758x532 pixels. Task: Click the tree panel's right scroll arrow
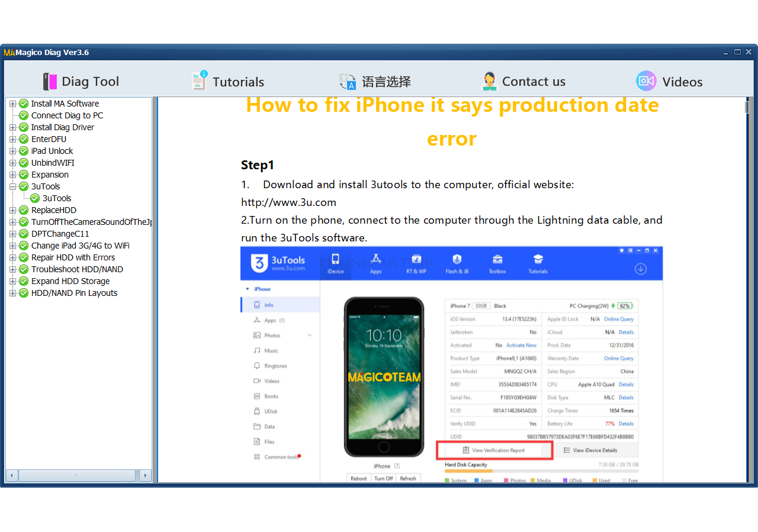point(146,475)
